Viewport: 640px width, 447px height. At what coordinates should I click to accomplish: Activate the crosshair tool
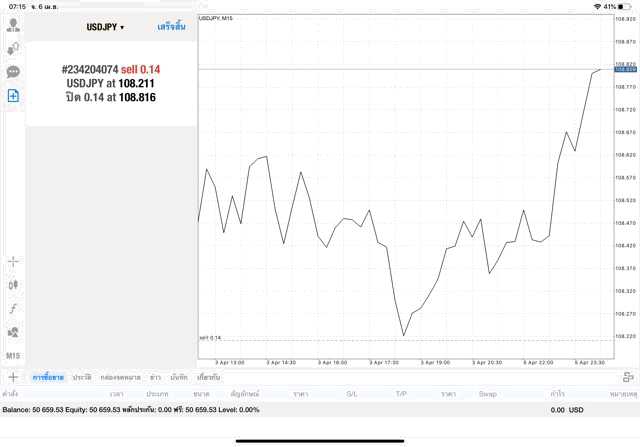coord(13,262)
